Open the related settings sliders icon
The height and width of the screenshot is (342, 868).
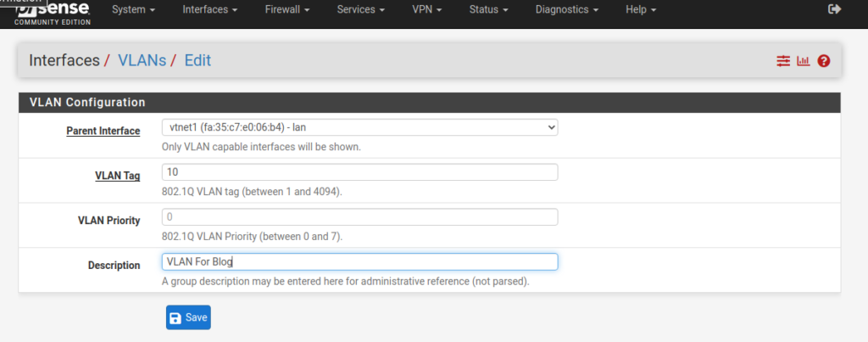[x=783, y=61]
